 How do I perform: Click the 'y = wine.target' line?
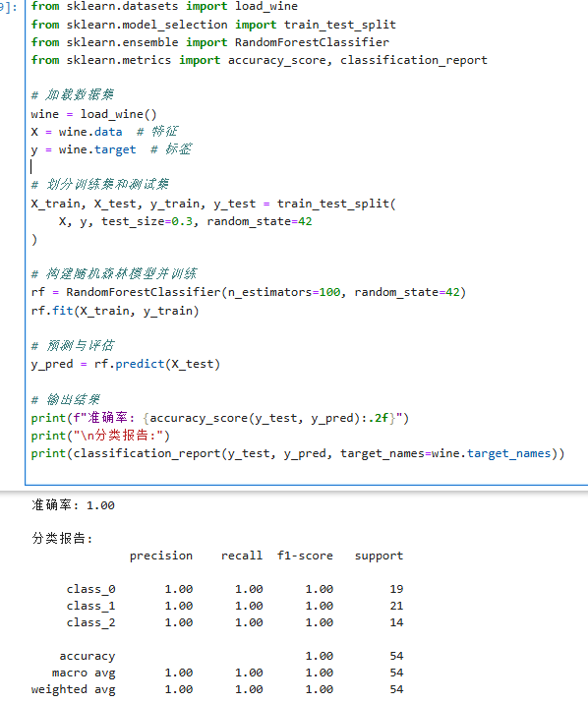[x=111, y=149]
